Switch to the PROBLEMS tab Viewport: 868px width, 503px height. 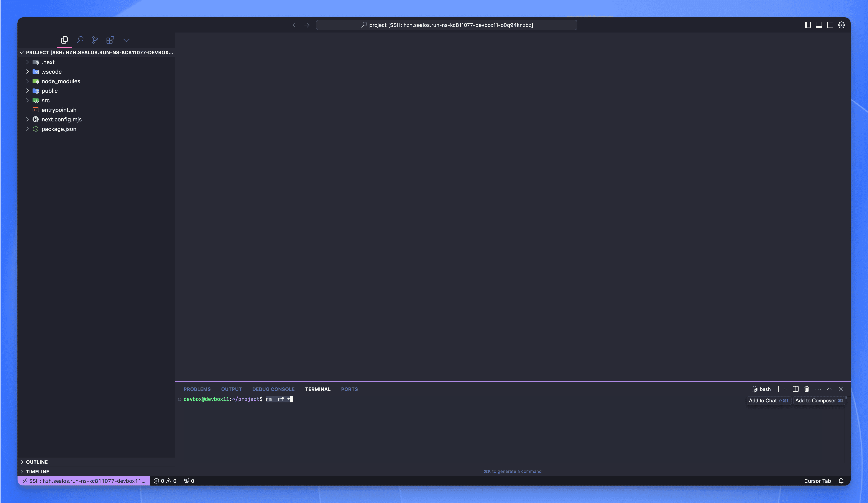coord(197,389)
